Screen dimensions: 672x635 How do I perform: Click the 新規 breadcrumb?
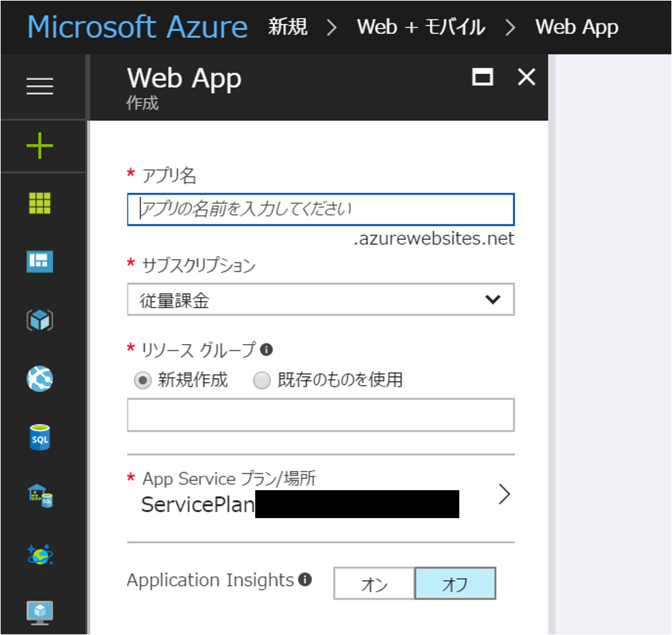(x=288, y=27)
